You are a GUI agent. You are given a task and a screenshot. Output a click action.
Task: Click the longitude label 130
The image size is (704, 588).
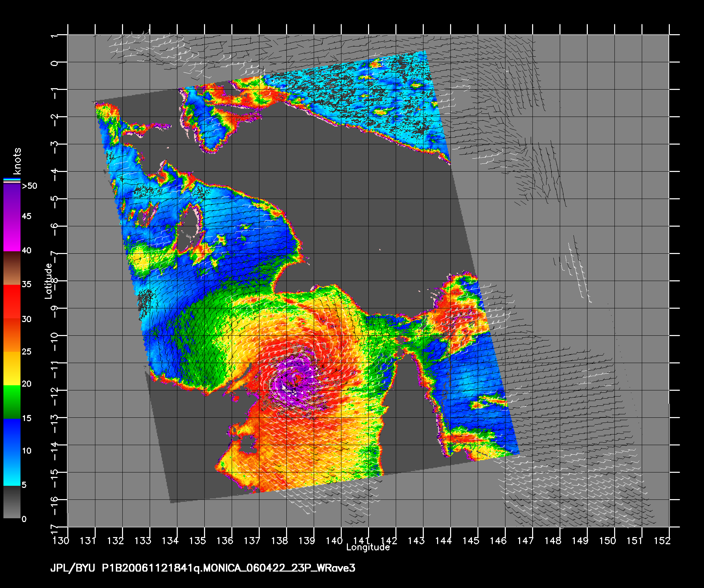point(61,540)
